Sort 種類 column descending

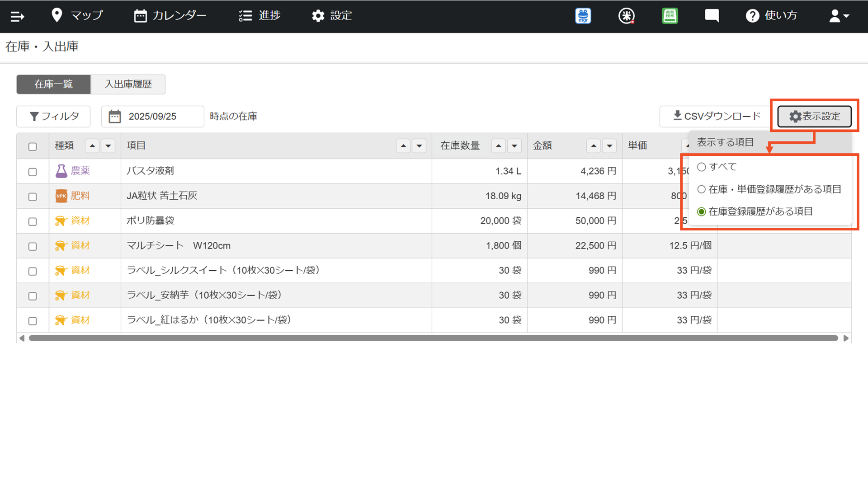click(x=108, y=146)
